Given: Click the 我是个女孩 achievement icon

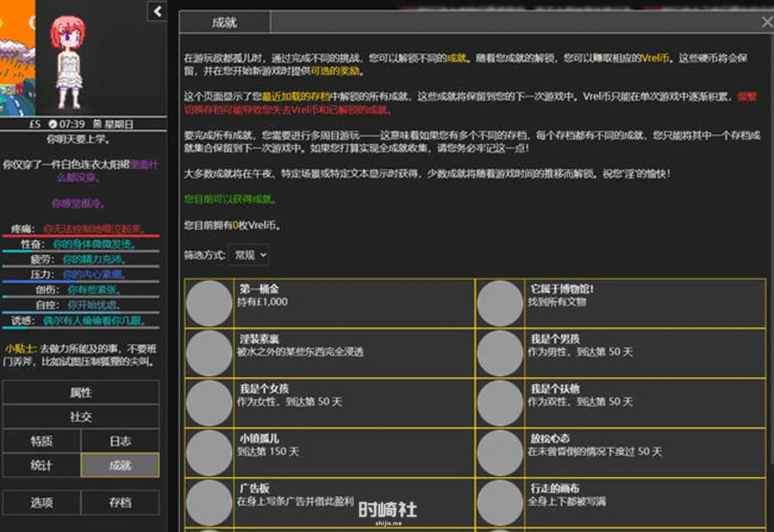Looking at the screenshot, I should point(210,403).
